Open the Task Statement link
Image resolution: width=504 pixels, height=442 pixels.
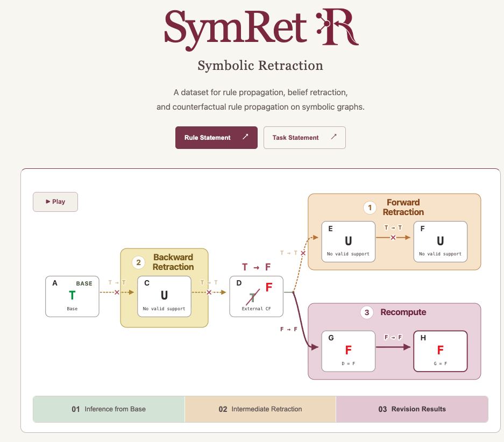click(x=304, y=138)
